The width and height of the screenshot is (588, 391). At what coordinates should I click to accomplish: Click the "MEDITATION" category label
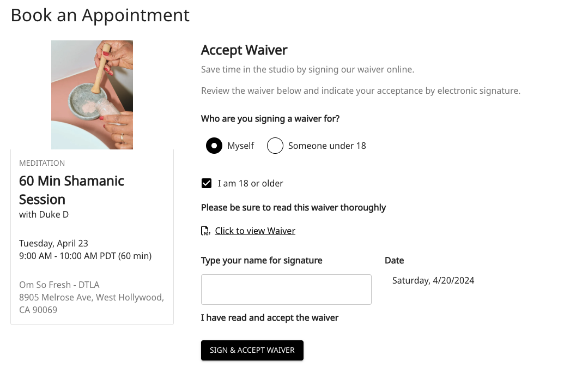[x=42, y=163]
